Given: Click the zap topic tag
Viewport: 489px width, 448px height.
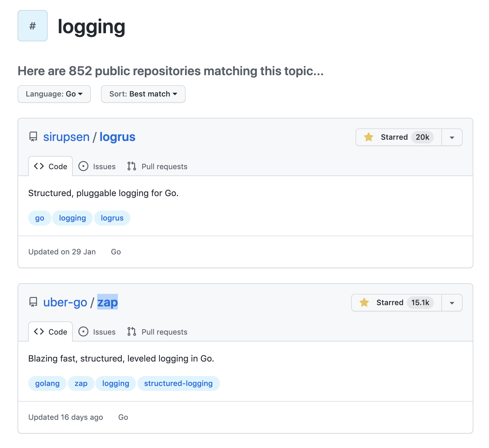Looking at the screenshot, I should [x=81, y=383].
